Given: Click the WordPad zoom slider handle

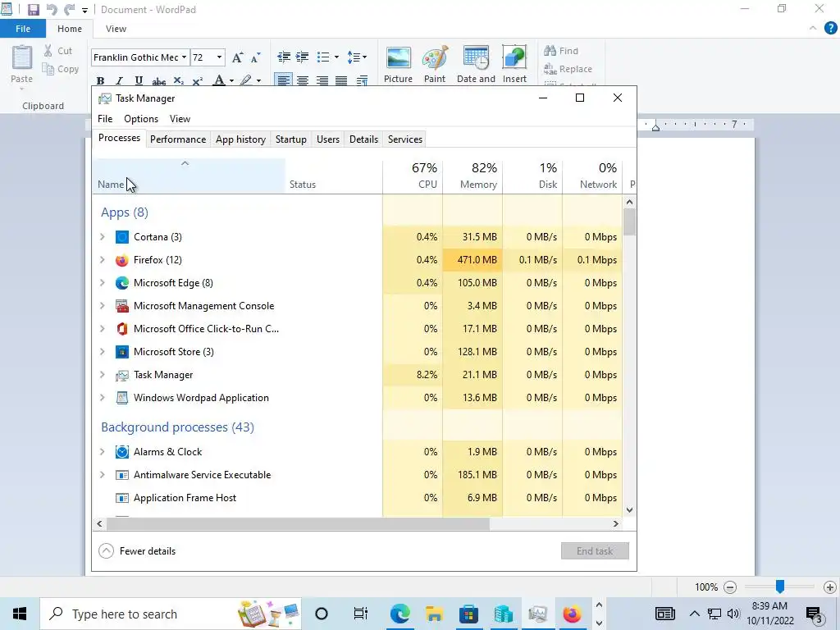Looking at the screenshot, I should [780, 587].
